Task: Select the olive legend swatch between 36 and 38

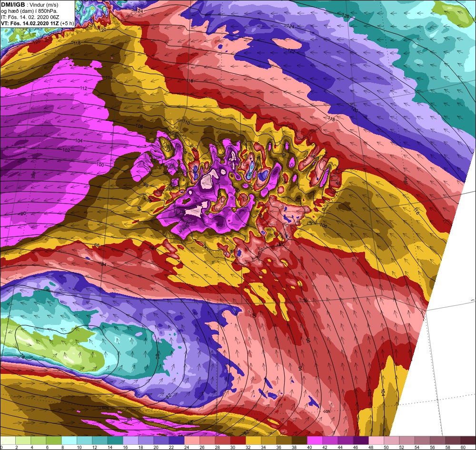Action: (x=285, y=440)
